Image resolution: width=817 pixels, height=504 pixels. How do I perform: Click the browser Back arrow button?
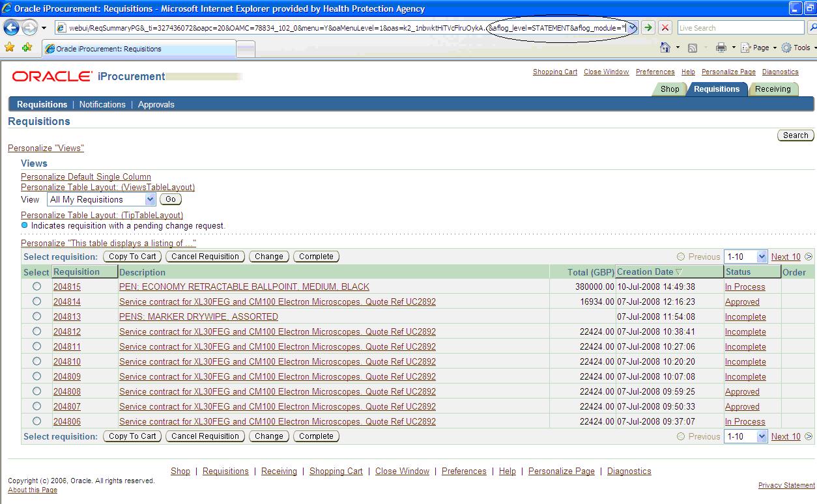click(x=11, y=27)
